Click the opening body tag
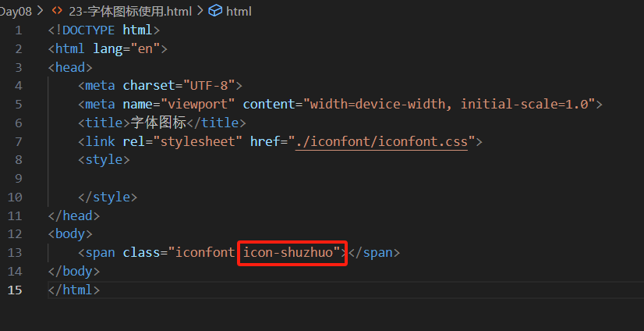644x331 pixels. click(x=70, y=234)
